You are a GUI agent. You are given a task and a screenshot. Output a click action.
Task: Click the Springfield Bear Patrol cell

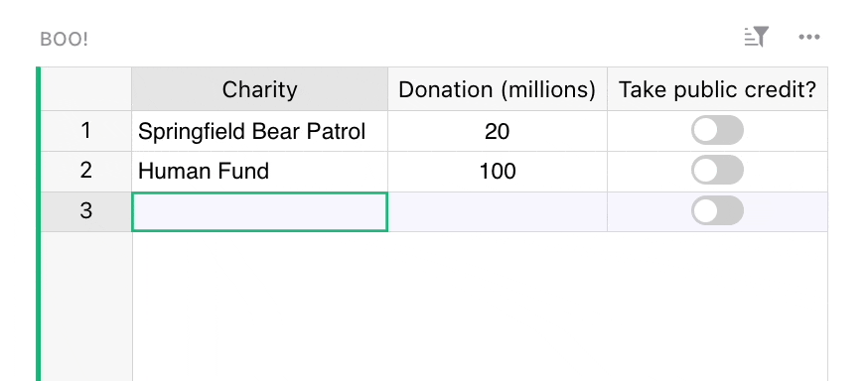[x=259, y=131]
